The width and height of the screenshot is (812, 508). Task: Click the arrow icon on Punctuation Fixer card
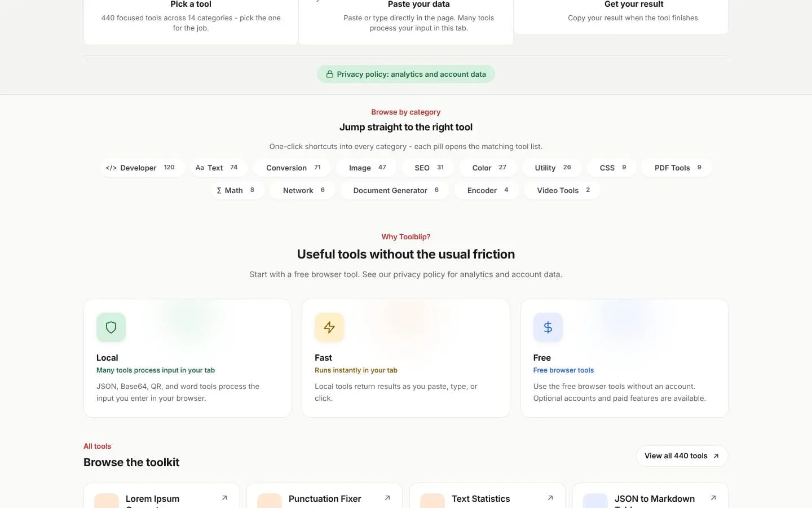[x=387, y=498]
